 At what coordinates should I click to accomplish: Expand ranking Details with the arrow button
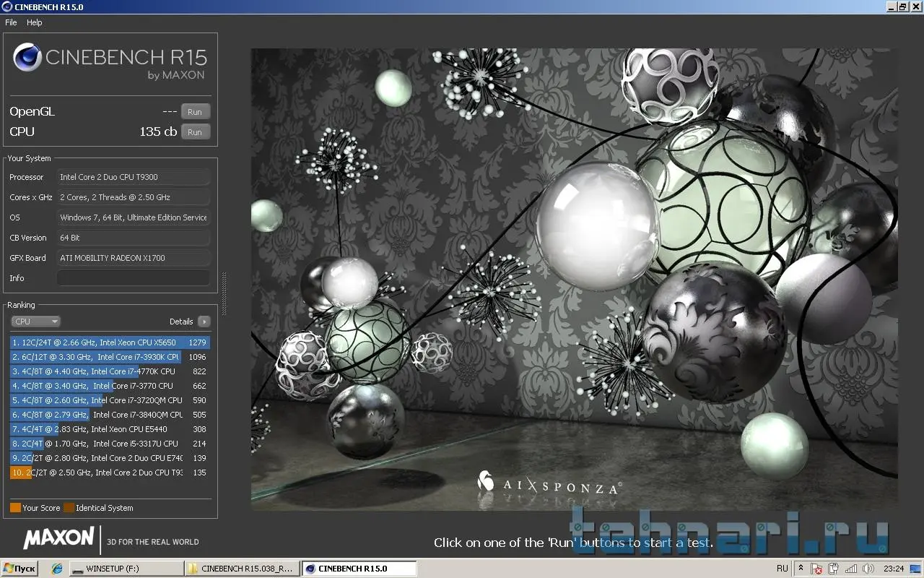204,322
